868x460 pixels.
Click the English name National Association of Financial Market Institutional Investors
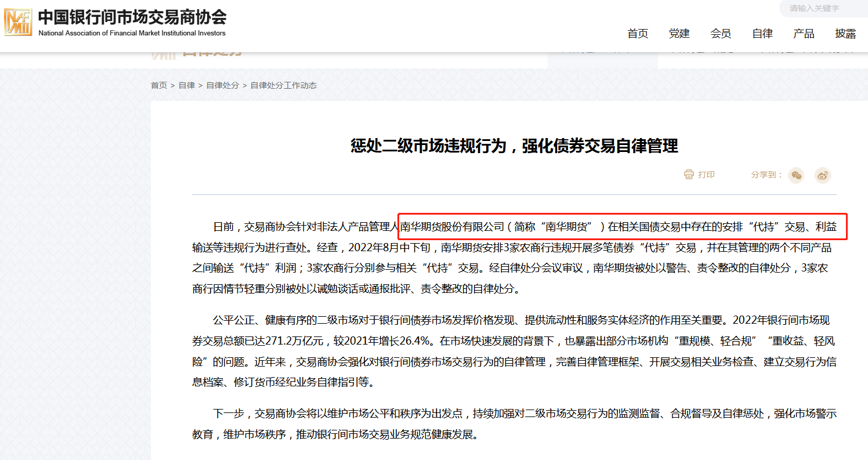point(132,33)
